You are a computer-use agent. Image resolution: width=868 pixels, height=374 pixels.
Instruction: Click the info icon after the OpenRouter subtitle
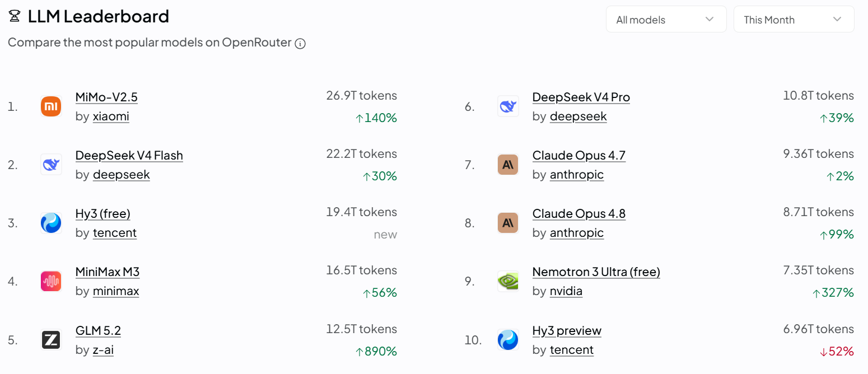[x=300, y=44]
